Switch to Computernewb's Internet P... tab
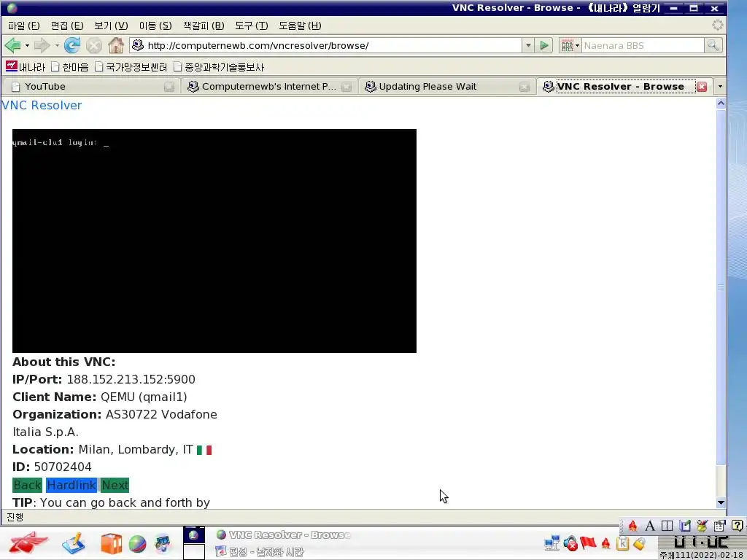The width and height of the screenshot is (747, 560). tap(269, 87)
